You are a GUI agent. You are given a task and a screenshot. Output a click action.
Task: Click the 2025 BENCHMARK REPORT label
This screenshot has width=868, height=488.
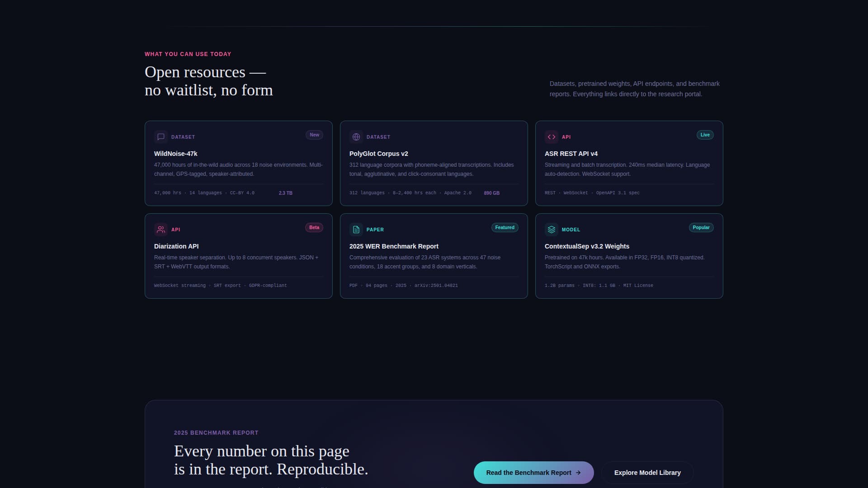point(216,433)
